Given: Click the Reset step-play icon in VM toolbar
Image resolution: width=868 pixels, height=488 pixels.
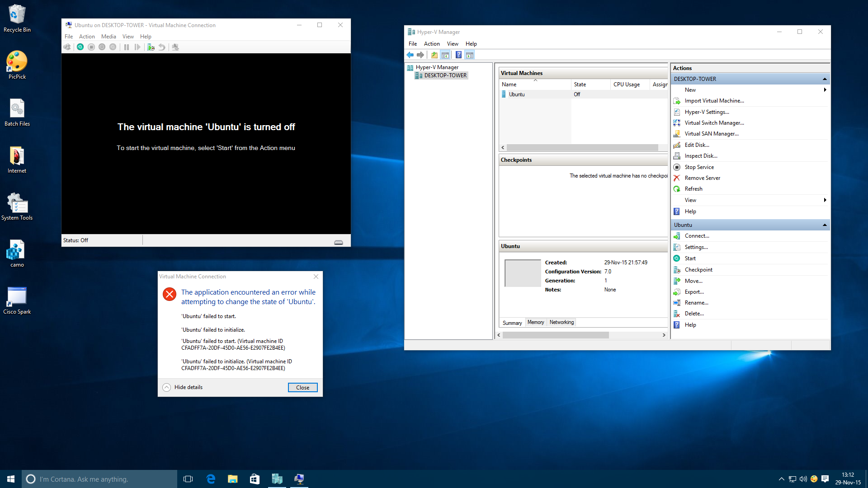Looking at the screenshot, I should [x=137, y=47].
